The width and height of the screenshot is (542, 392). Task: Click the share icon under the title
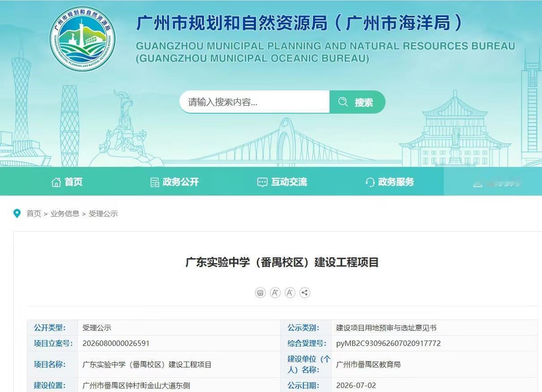305,293
